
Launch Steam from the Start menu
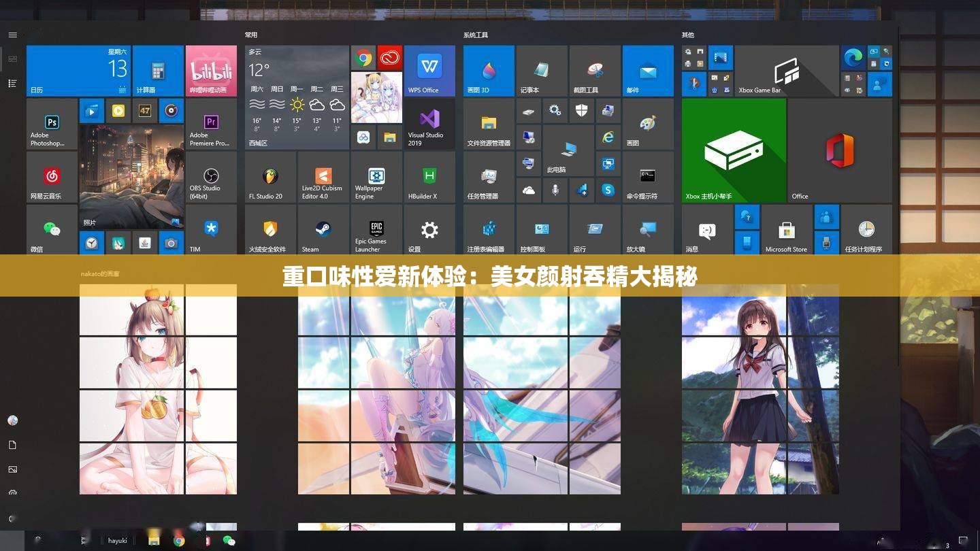pos(323,231)
